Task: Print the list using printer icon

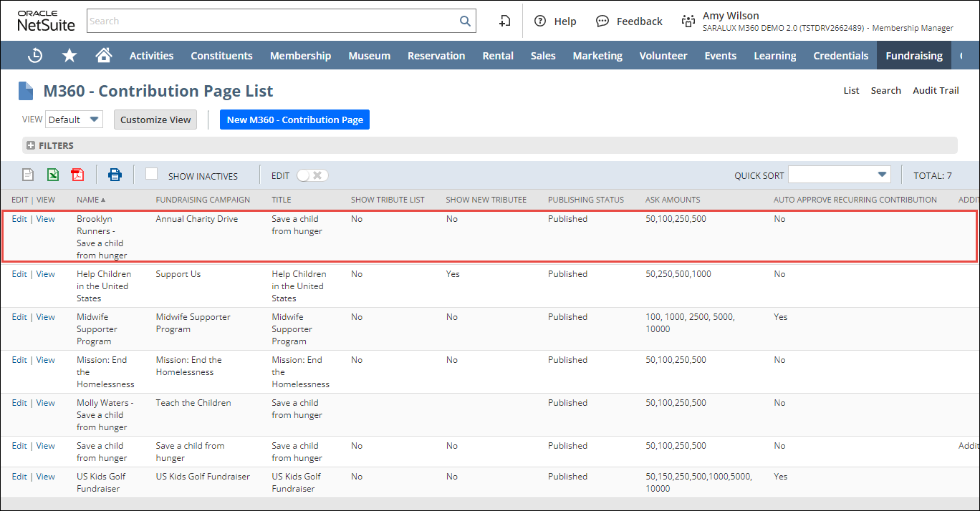Action: (x=115, y=175)
